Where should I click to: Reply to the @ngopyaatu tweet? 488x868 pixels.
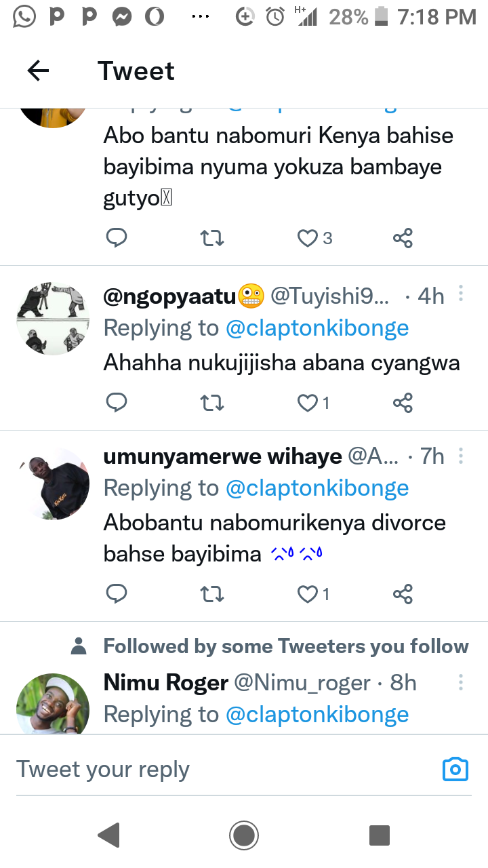[x=117, y=403]
